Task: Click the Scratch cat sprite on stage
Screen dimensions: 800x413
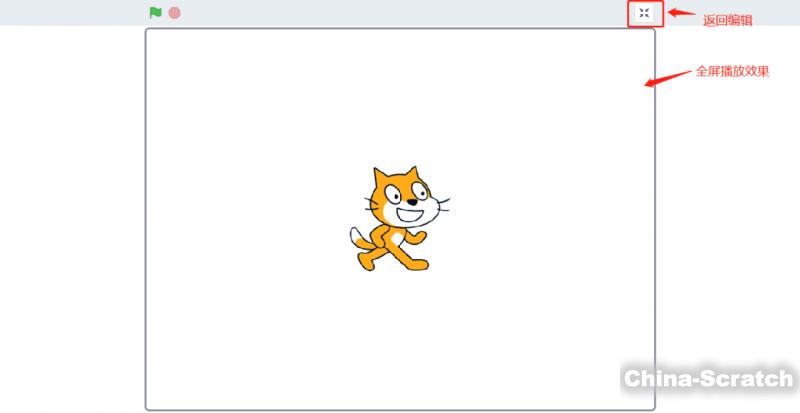Action: coord(399,218)
